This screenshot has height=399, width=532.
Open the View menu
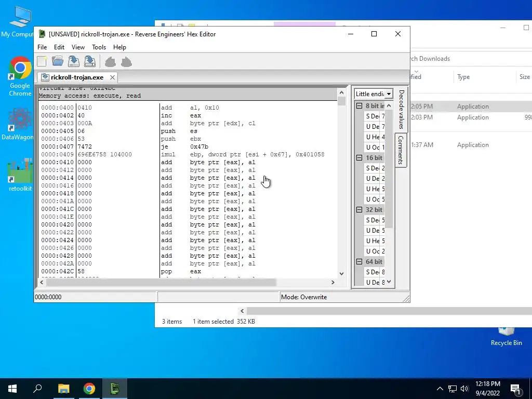click(x=78, y=47)
